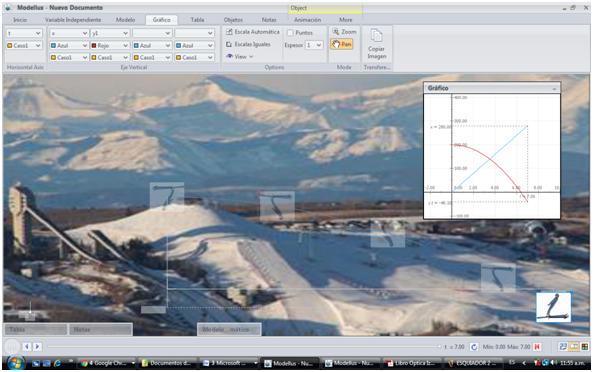
Task: Enable the Puntos checkbox
Action: coord(291,33)
